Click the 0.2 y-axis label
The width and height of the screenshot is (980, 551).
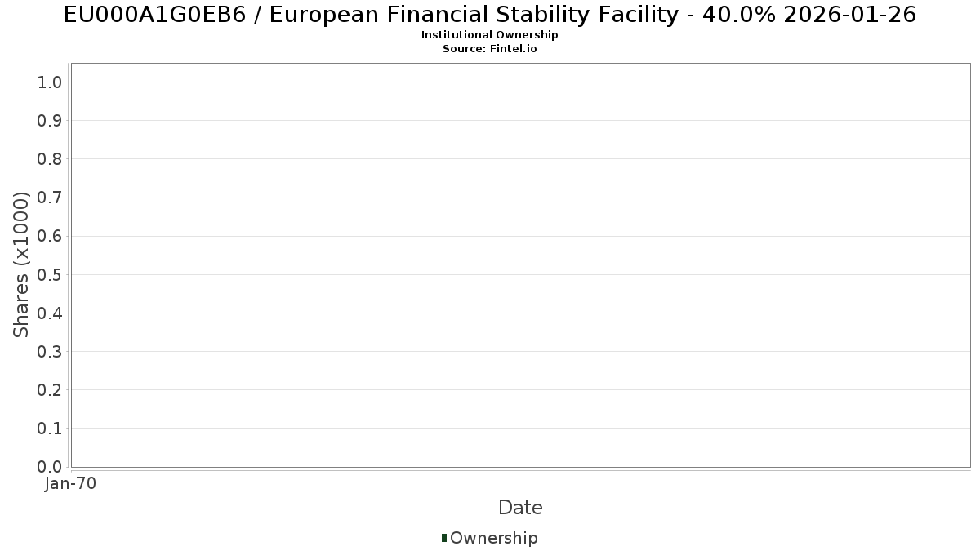(49, 389)
